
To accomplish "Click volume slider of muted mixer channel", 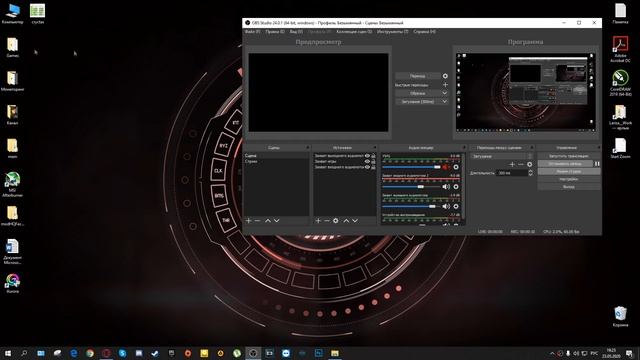I will 411,167.
